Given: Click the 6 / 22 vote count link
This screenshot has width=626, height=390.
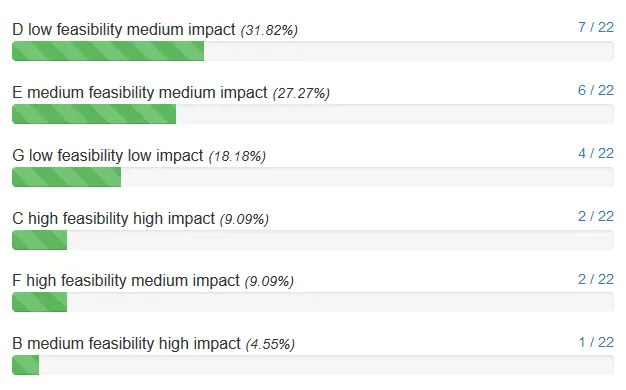Looking at the screenshot, I should pyautogui.click(x=596, y=90).
